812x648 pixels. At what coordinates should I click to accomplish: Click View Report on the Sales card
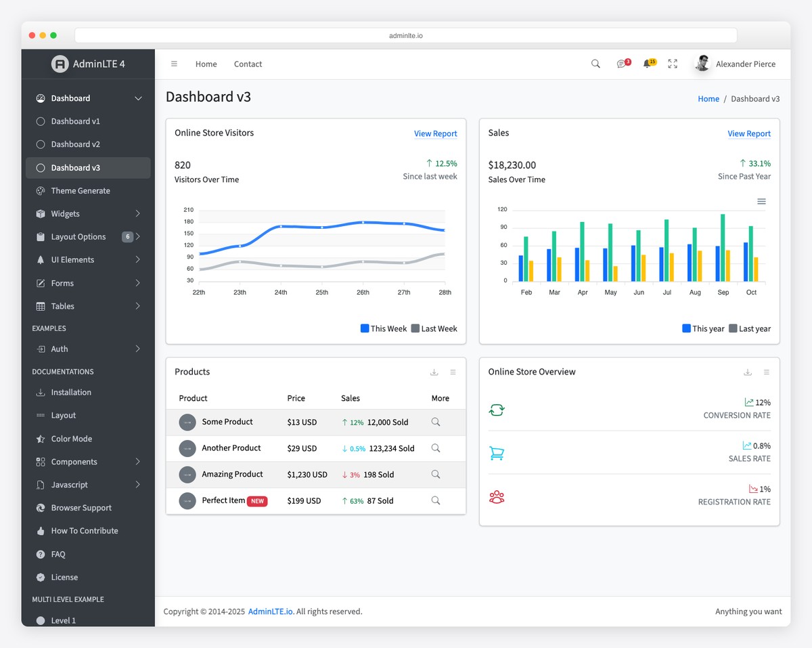pos(749,133)
